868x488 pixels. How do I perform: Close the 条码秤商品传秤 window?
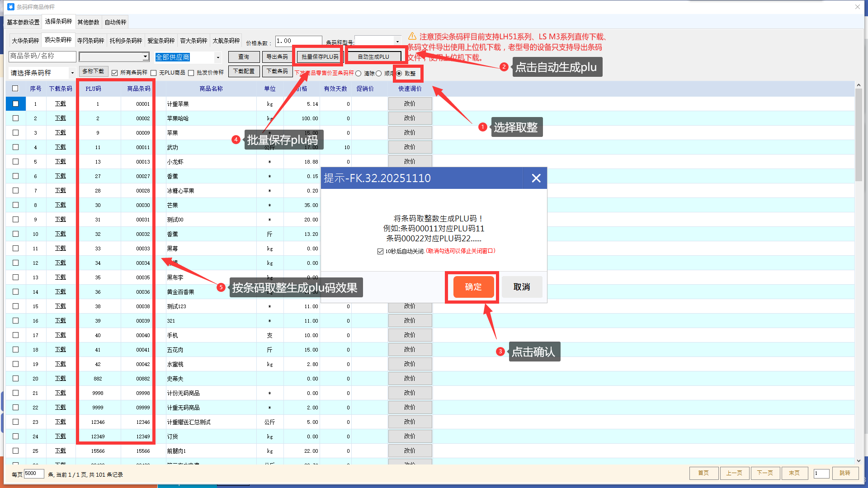click(857, 7)
